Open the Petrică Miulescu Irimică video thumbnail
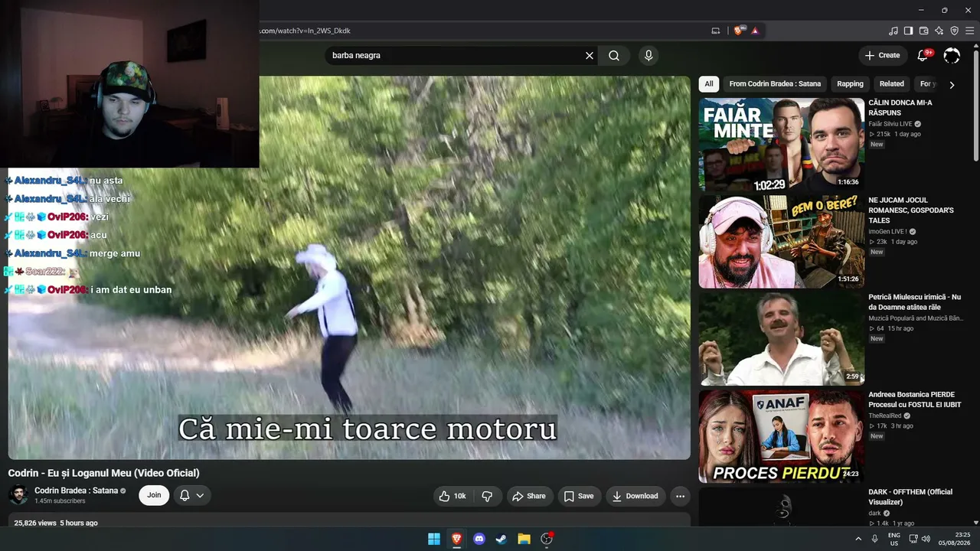The width and height of the screenshot is (980, 551). [782, 339]
